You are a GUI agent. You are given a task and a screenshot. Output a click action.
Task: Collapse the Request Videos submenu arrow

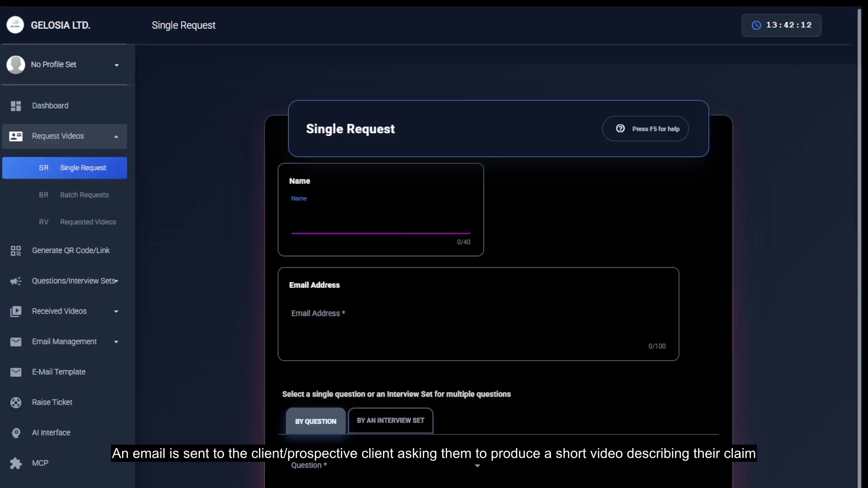pyautogui.click(x=116, y=136)
